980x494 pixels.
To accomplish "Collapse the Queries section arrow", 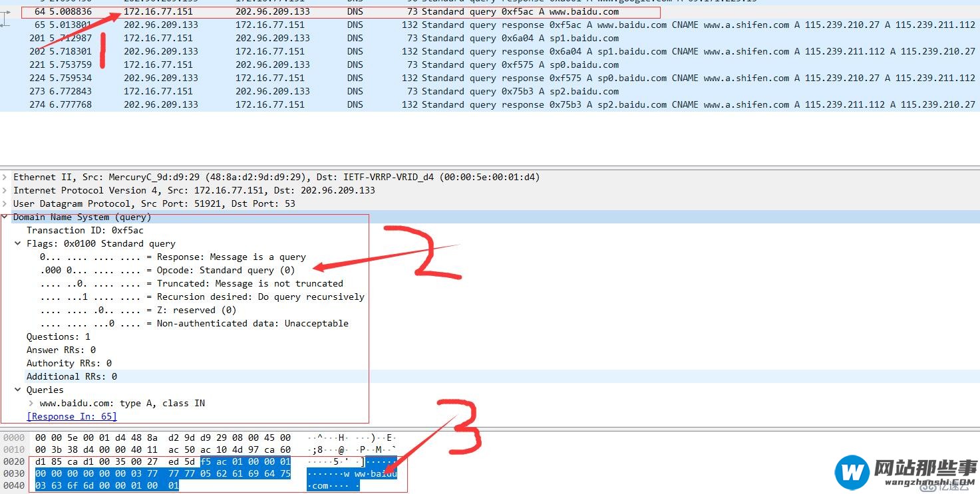I will click(19, 390).
